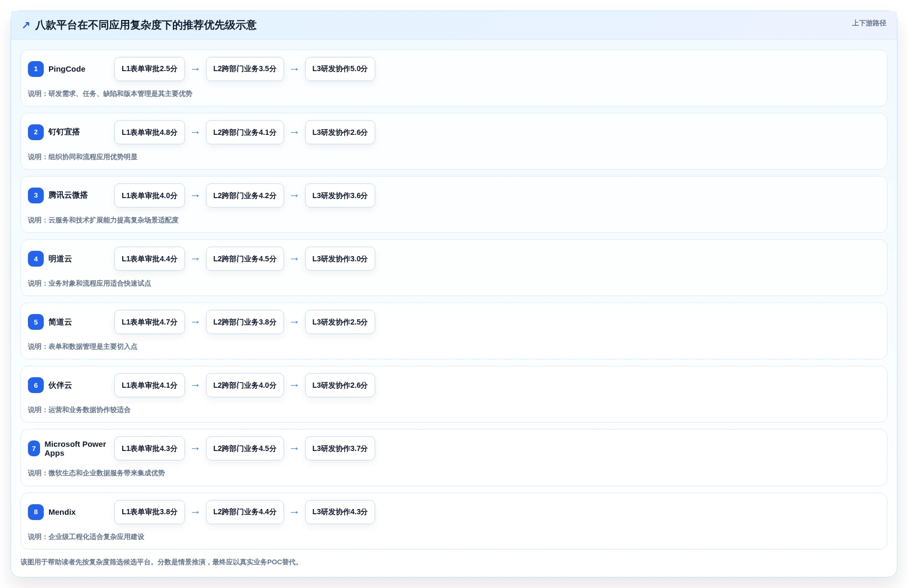This screenshot has height=588, width=908.
Task: Select the L1表单审批4.7分 box
Action: pyautogui.click(x=150, y=322)
